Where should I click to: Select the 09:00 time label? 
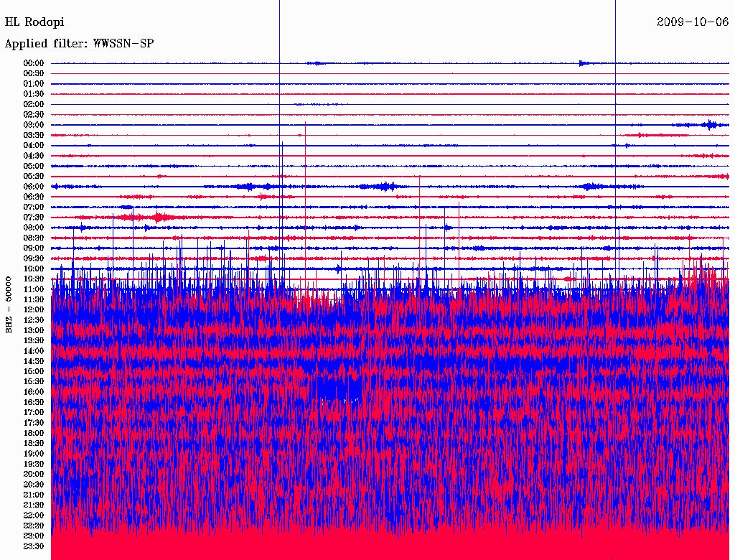click(34, 248)
